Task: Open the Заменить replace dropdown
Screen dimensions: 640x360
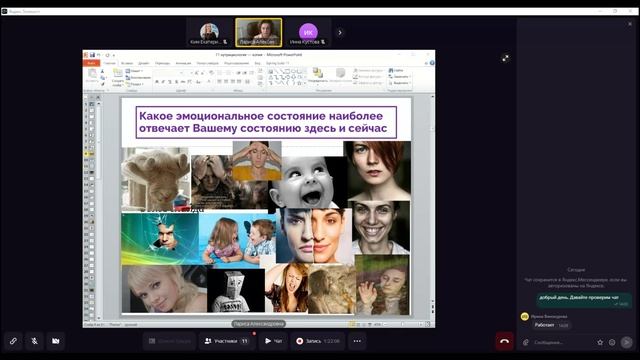Action: [399, 77]
